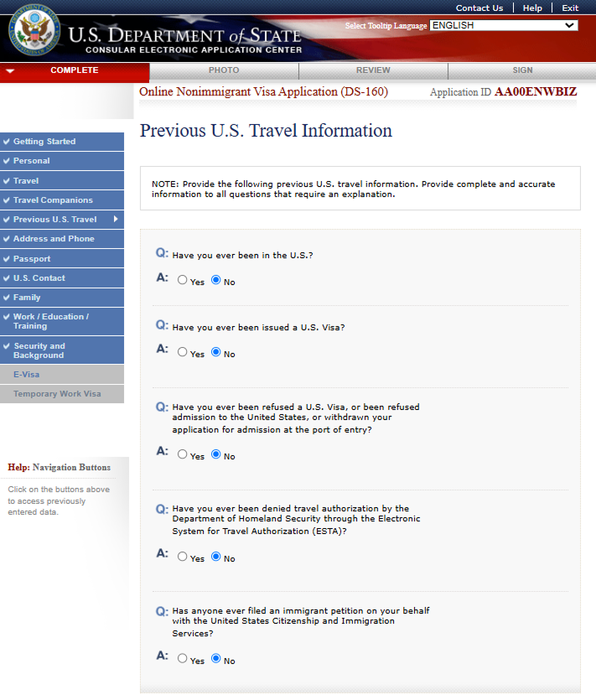Go to the Personal section
The height and width of the screenshot is (700, 596).
point(62,161)
